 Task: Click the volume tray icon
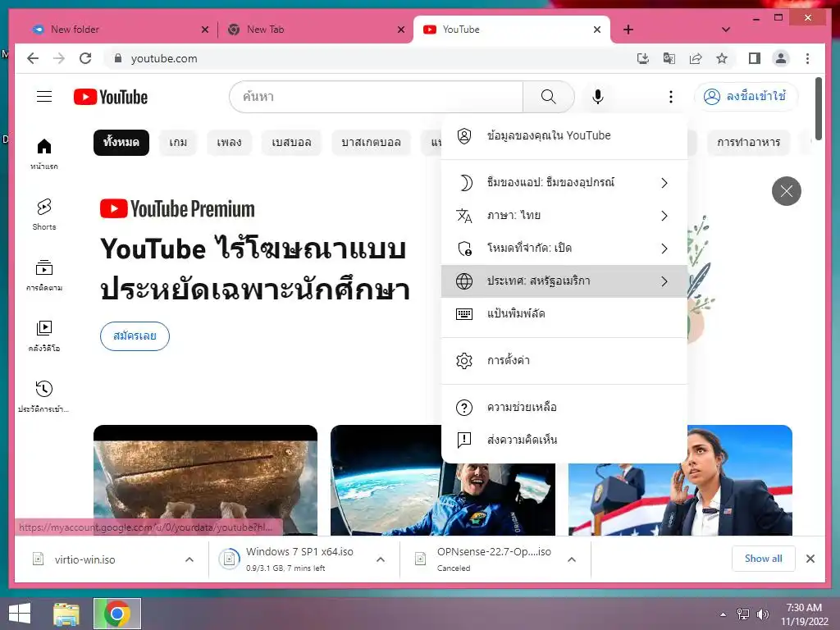click(762, 614)
